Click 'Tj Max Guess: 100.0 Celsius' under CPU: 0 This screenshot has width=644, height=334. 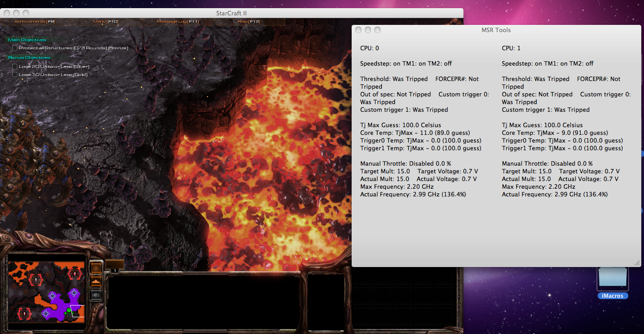click(x=401, y=125)
